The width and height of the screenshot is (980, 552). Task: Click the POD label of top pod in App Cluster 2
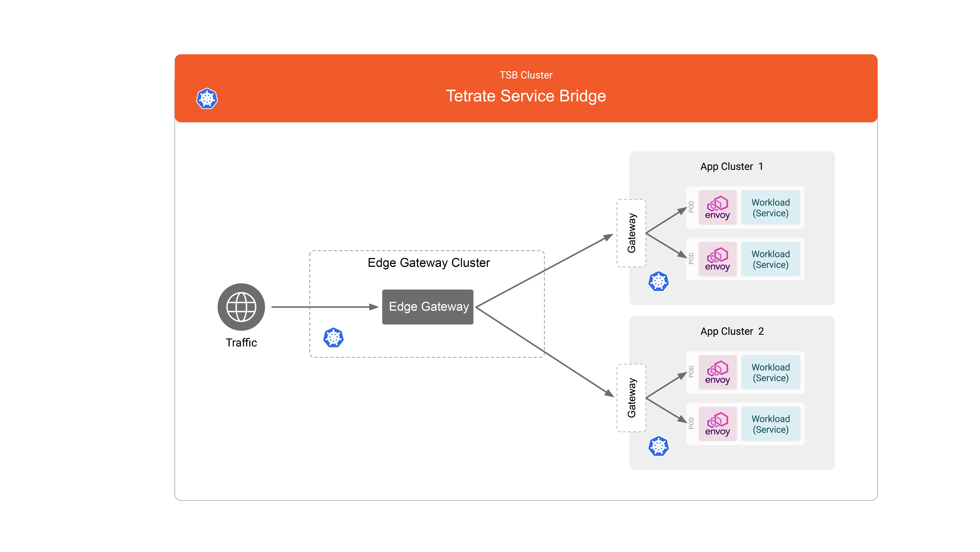691,372
